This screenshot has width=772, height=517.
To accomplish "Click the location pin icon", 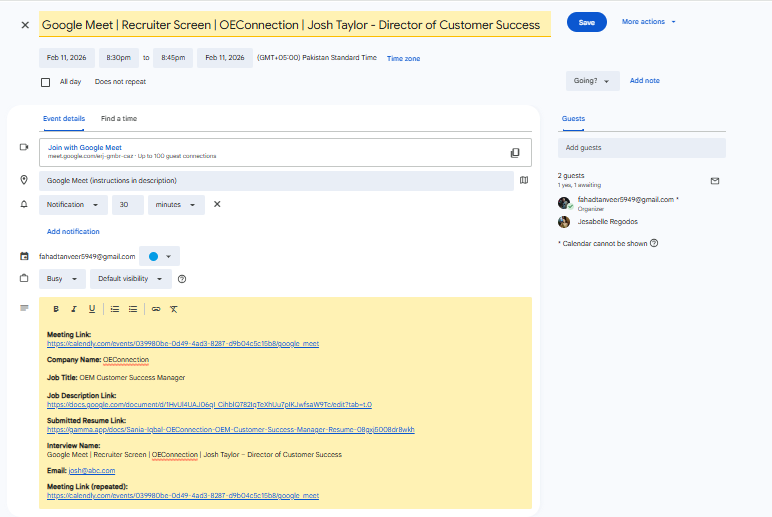I will 24,180.
